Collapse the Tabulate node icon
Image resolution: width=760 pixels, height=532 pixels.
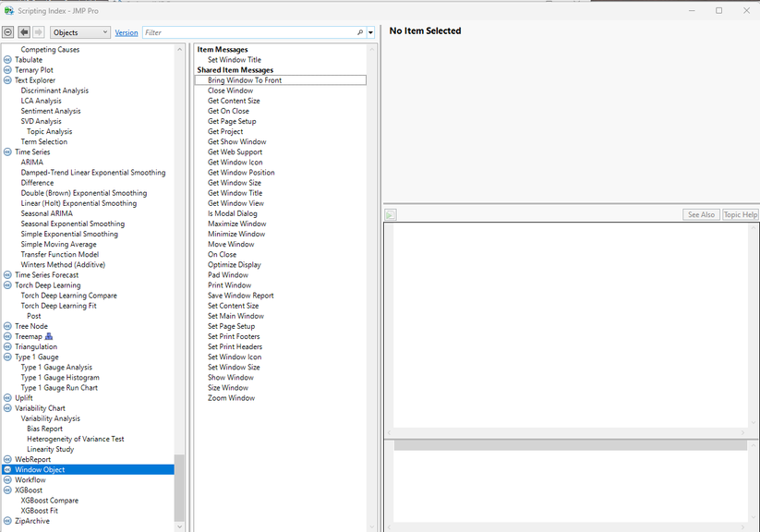coord(7,60)
